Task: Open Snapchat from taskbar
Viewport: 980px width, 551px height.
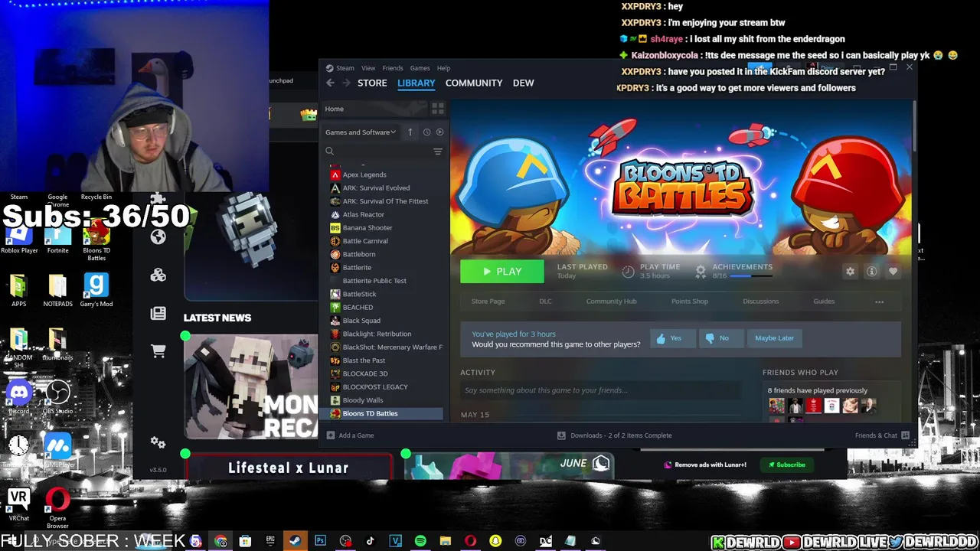Action: (x=495, y=541)
